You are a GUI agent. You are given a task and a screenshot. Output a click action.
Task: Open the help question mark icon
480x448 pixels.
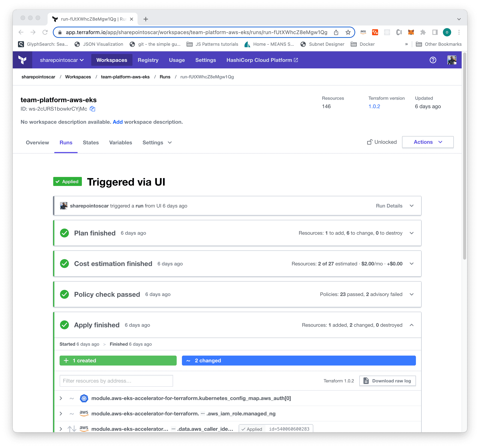click(x=433, y=60)
